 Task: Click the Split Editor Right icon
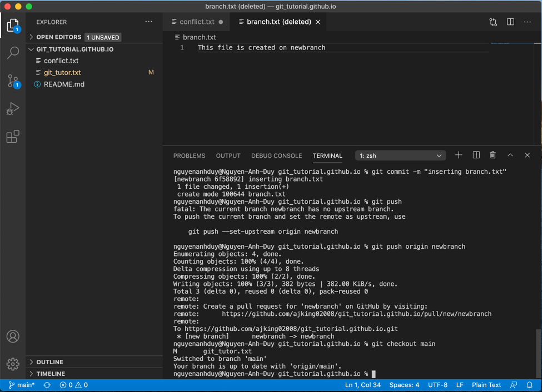pos(510,22)
